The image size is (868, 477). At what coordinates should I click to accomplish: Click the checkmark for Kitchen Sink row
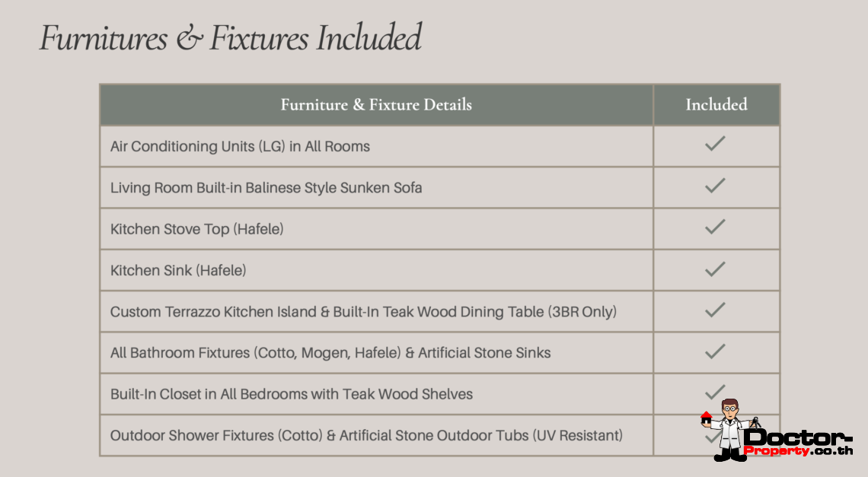pos(714,268)
